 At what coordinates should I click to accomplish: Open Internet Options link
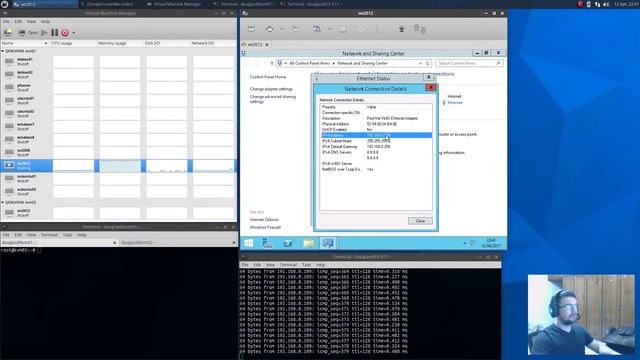pyautogui.click(x=264, y=220)
